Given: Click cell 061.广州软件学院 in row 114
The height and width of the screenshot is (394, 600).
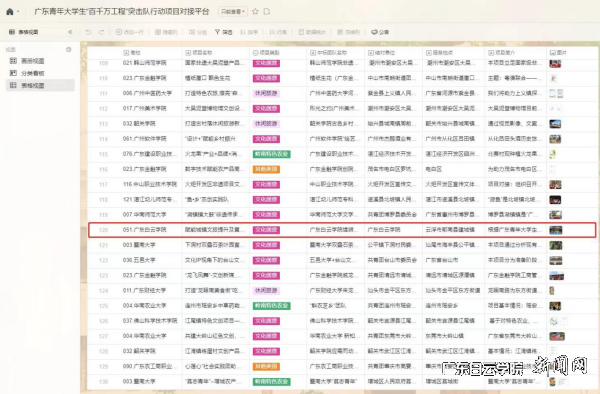Looking at the screenshot, I should [145, 139].
